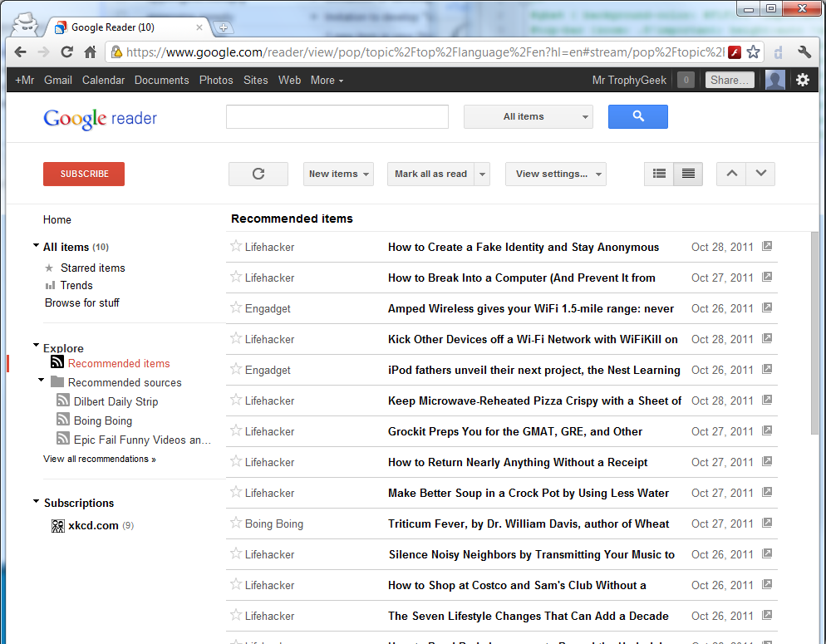This screenshot has height=644, width=826.
Task: Open 'Starred items' in the sidebar
Action: click(x=93, y=268)
